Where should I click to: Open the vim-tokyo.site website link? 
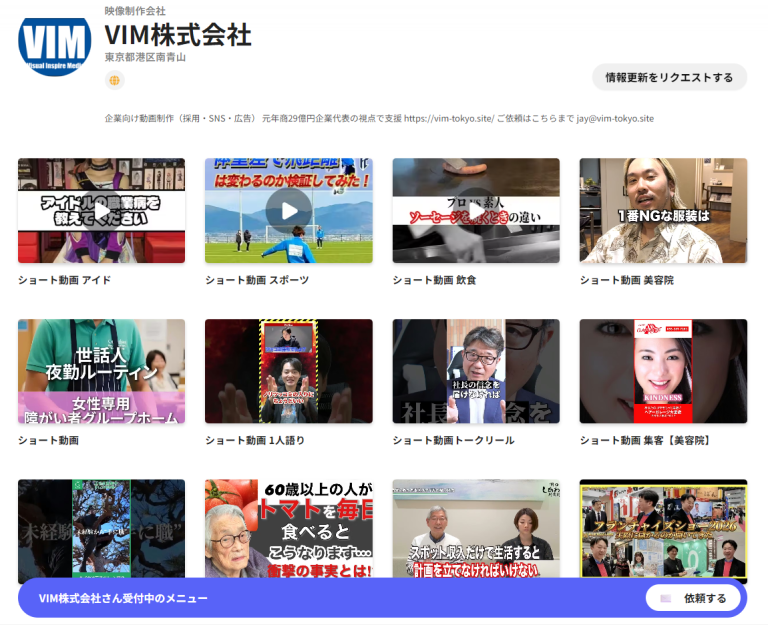click(450, 118)
